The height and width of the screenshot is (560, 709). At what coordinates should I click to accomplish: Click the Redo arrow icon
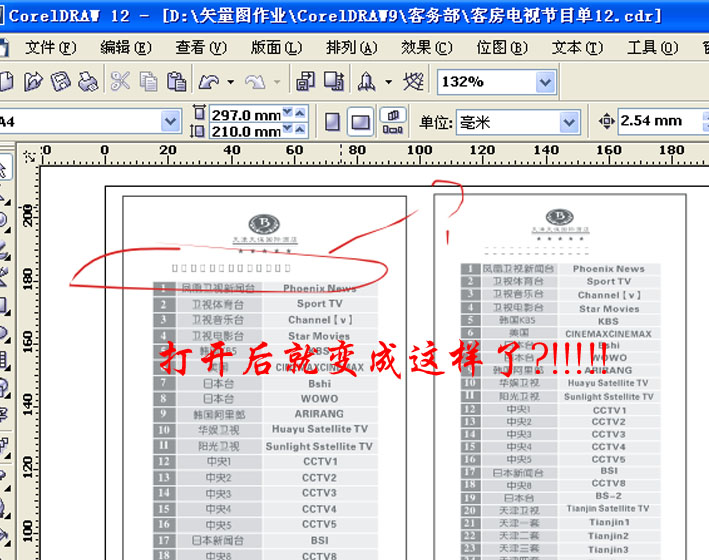[x=255, y=81]
